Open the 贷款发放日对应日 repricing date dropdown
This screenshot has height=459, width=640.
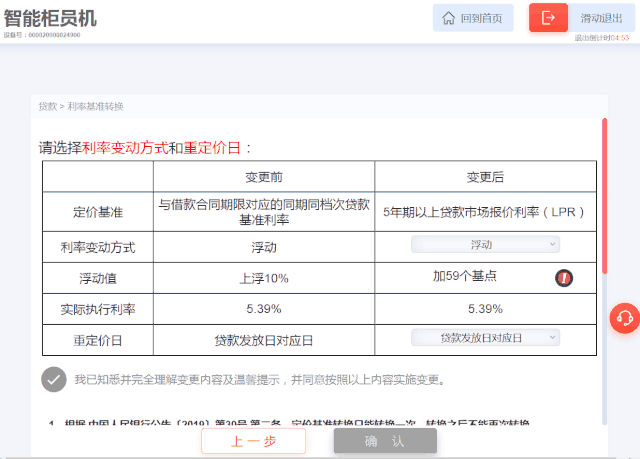tap(485, 337)
